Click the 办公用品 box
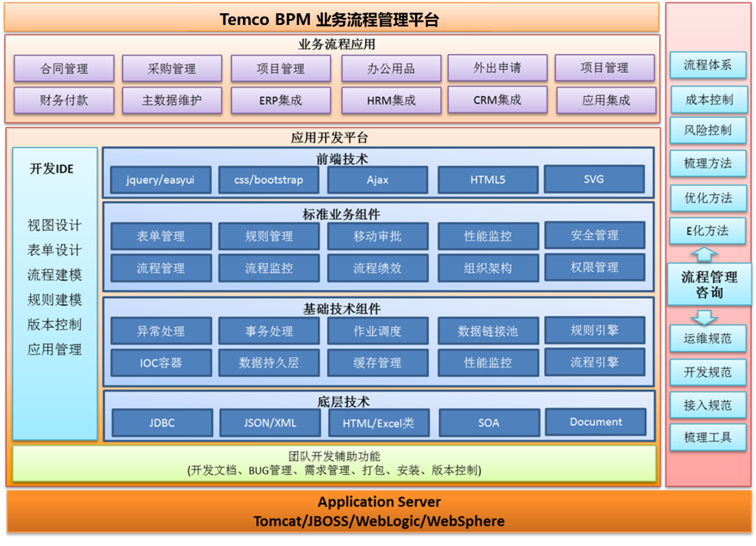Image resolution: width=756 pixels, height=546 pixels. tap(391, 68)
